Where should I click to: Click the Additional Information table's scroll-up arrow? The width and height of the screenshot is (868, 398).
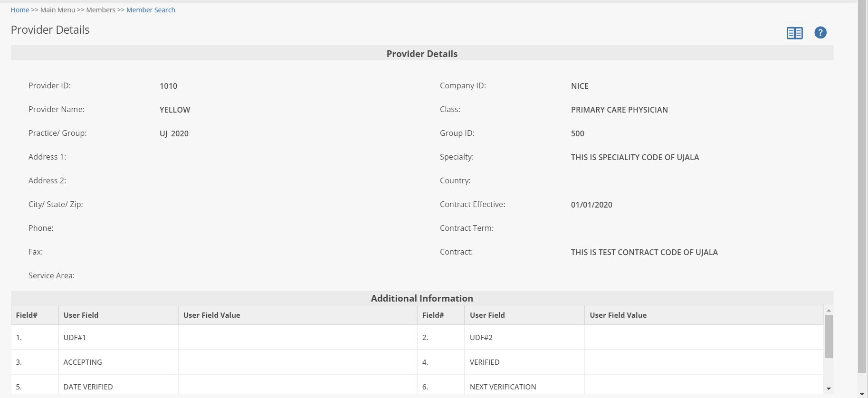pyautogui.click(x=829, y=310)
